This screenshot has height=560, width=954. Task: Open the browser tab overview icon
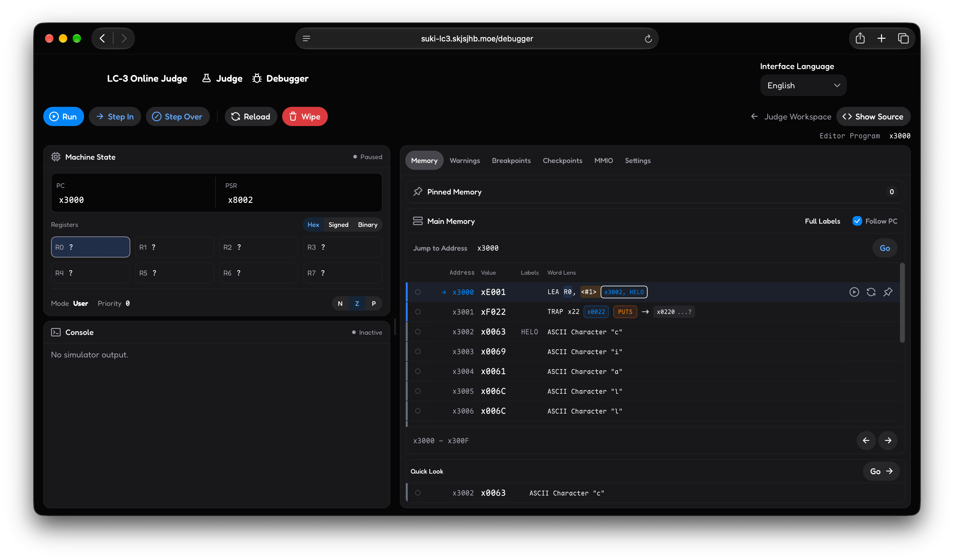click(x=903, y=38)
